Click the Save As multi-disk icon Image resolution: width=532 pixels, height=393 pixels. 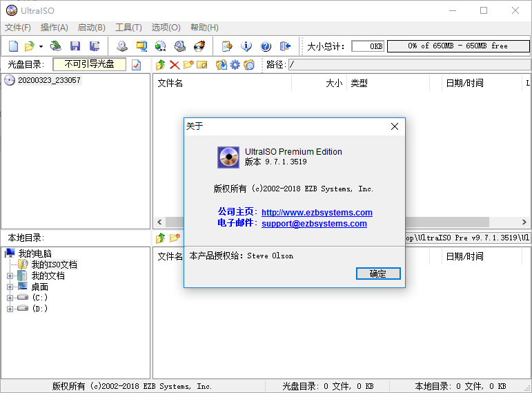(x=95, y=46)
